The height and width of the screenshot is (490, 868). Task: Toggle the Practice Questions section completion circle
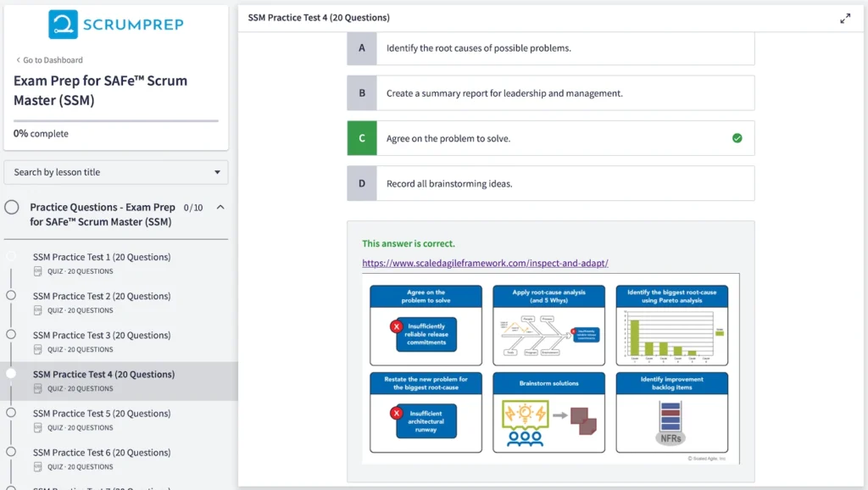12,208
